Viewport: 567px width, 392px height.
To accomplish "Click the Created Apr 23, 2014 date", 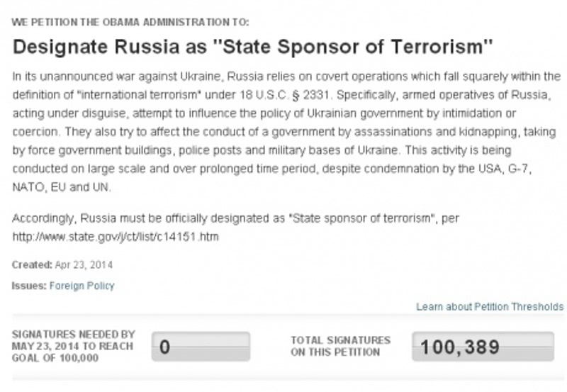I will click(x=84, y=264).
